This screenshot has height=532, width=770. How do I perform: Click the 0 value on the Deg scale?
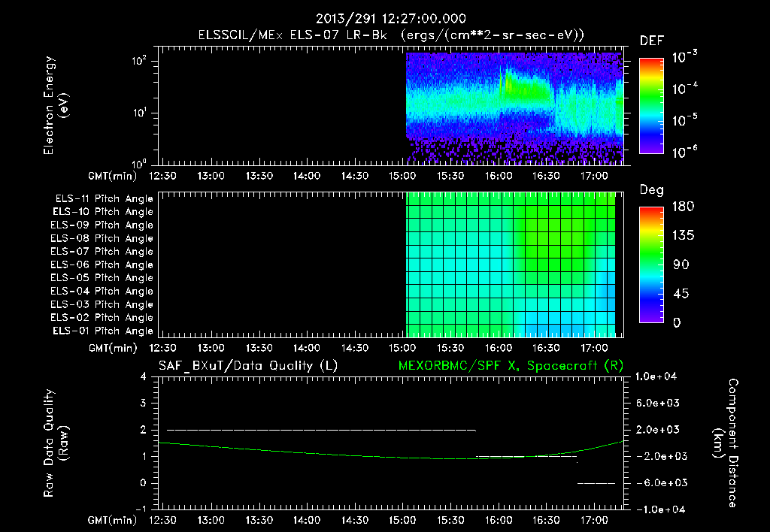677,322
